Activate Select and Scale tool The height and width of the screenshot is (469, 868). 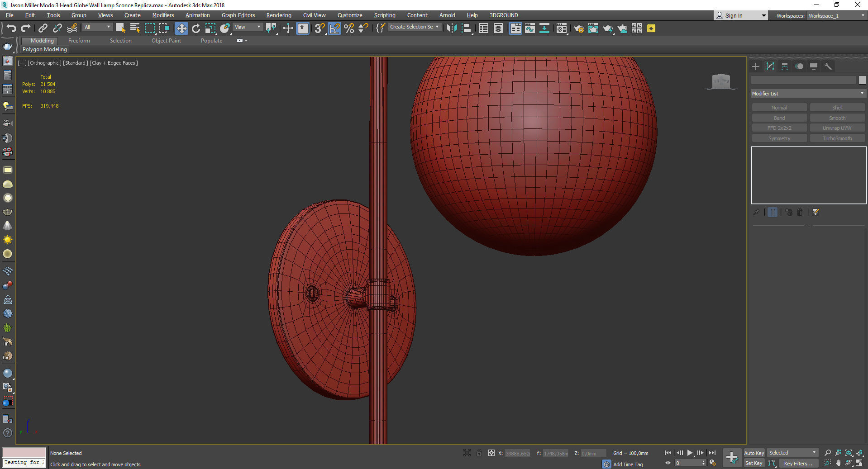210,28
